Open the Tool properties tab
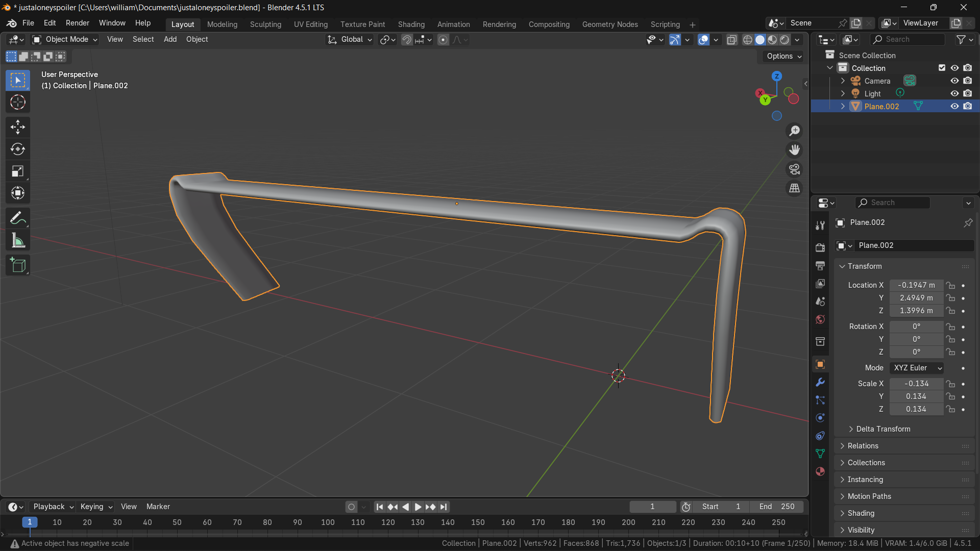The height and width of the screenshot is (551, 980). (820, 226)
